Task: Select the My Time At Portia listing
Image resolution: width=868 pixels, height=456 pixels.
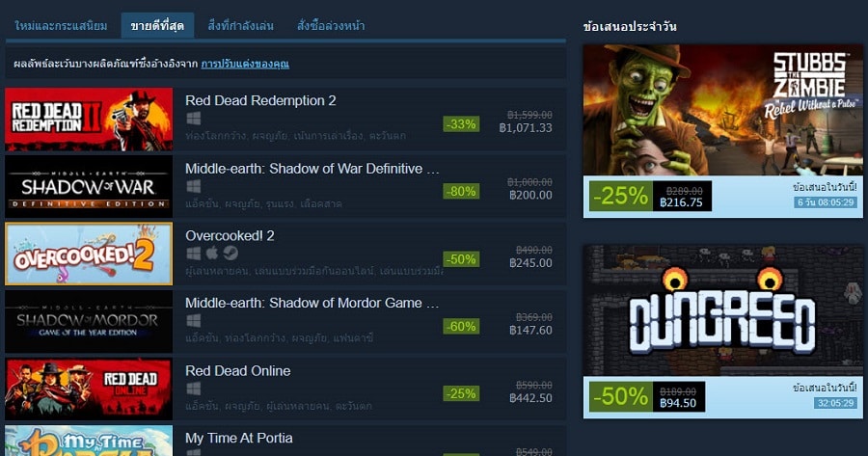Action: (x=285, y=442)
